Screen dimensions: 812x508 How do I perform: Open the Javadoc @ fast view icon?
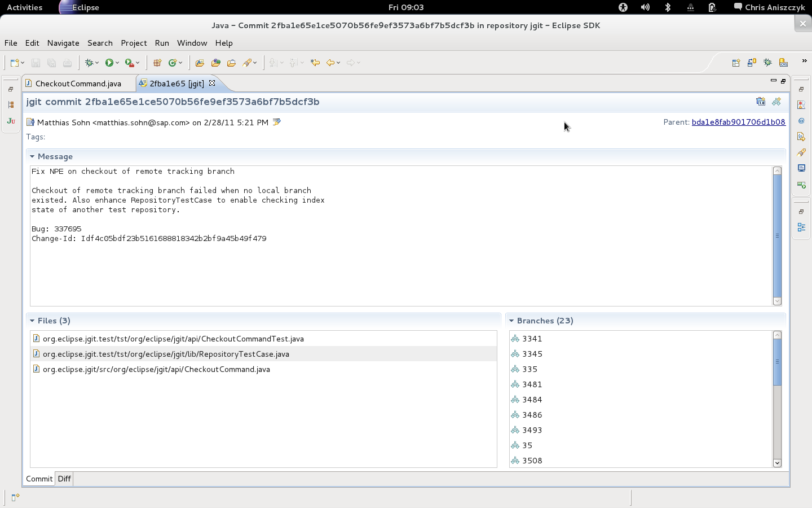(x=801, y=121)
